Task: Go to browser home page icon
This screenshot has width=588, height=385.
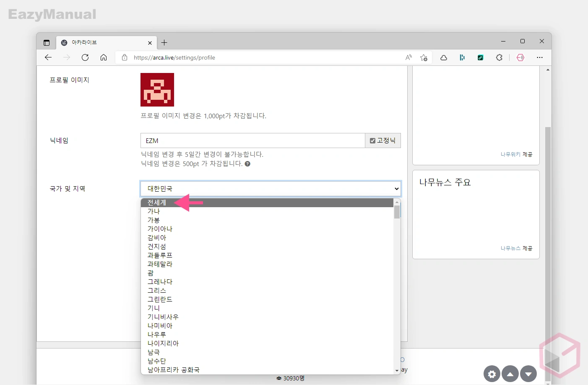Action: (x=104, y=57)
